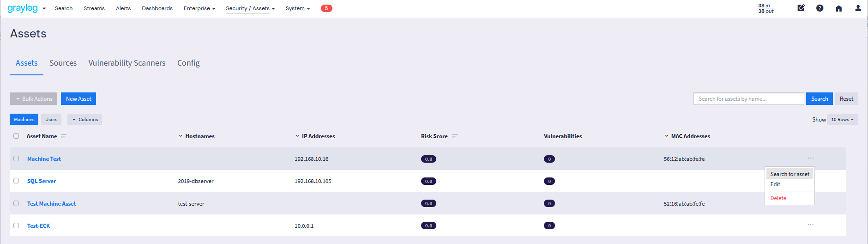Tick the Machine Test row checkbox

pos(16,159)
